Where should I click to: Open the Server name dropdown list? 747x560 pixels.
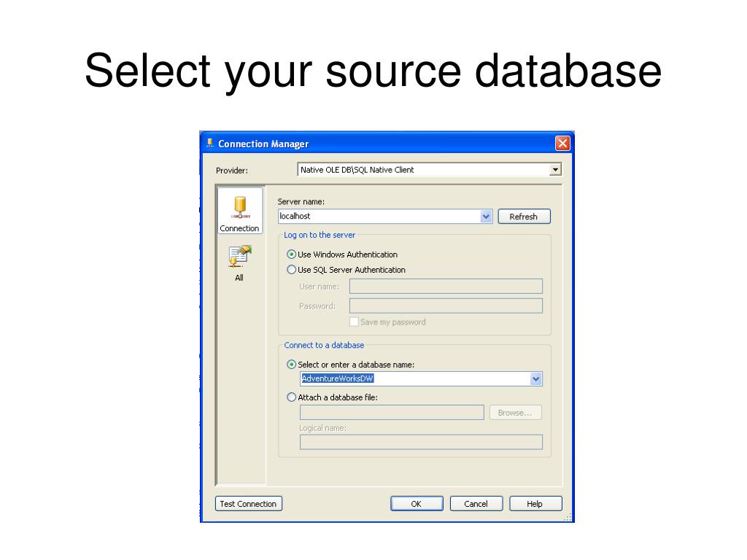486,217
